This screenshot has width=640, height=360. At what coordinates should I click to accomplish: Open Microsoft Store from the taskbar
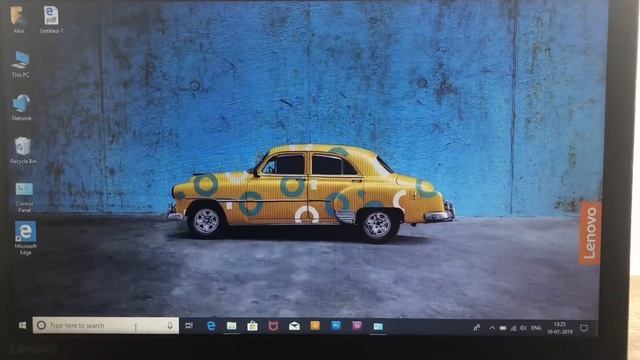pos(252,326)
